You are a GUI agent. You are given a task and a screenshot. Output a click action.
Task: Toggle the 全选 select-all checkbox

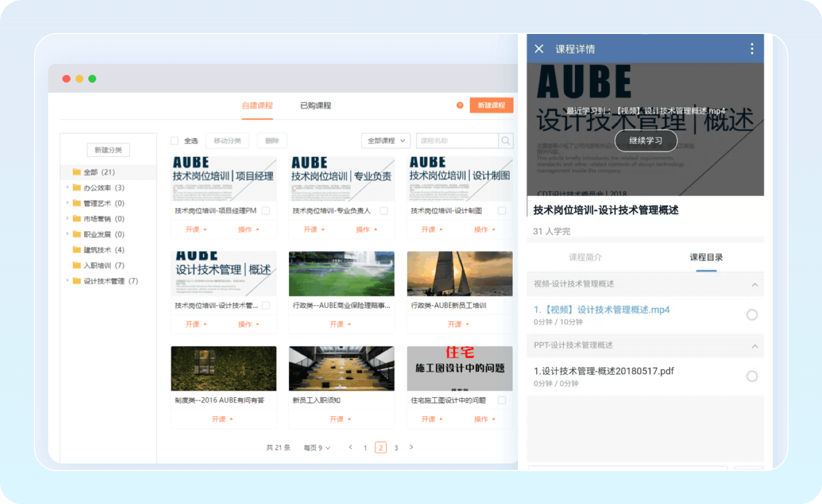(175, 141)
